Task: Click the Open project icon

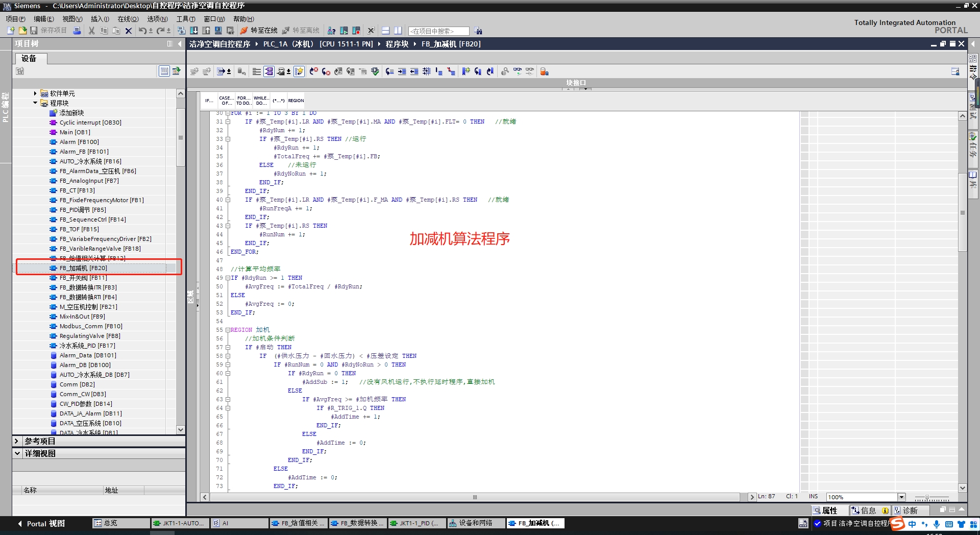Action: [22, 31]
